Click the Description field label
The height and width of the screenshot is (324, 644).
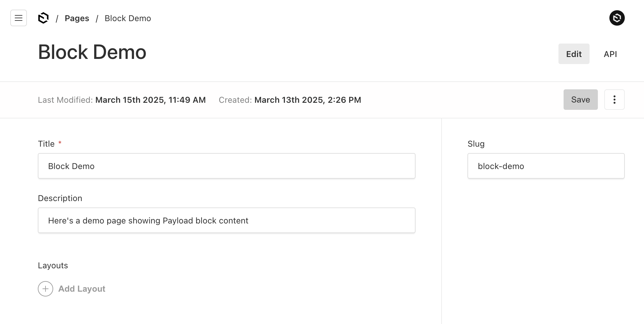pyautogui.click(x=60, y=198)
